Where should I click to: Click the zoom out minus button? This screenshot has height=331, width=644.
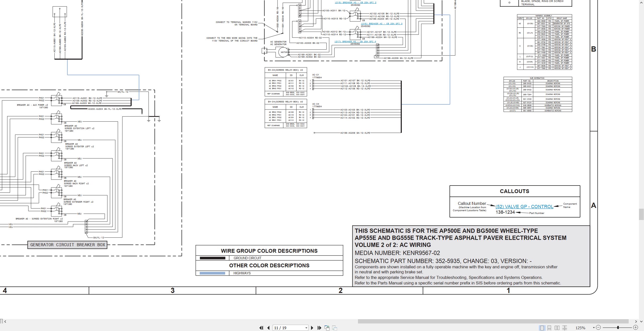[598, 327]
